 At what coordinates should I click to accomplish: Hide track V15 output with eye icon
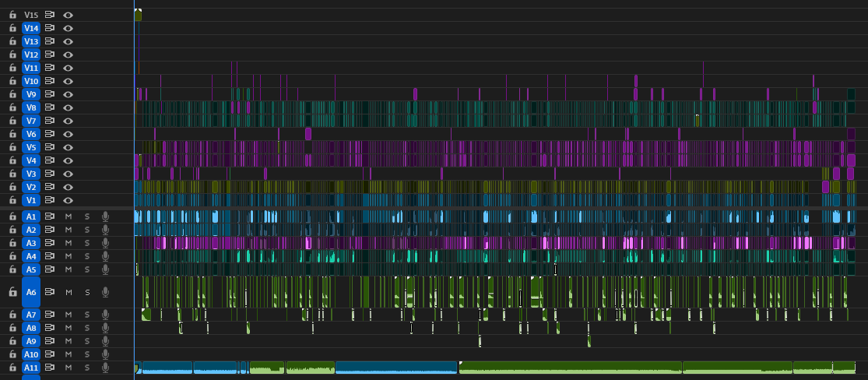[68, 15]
